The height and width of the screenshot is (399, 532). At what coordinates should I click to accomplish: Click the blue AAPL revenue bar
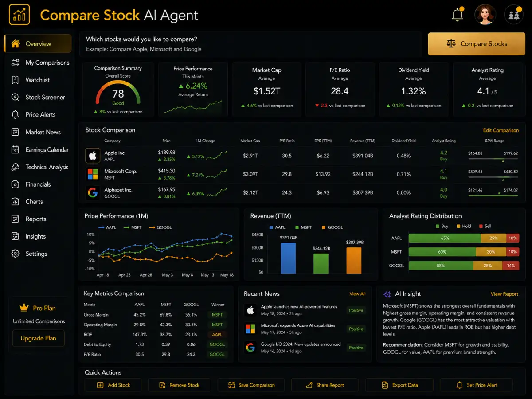click(288, 258)
